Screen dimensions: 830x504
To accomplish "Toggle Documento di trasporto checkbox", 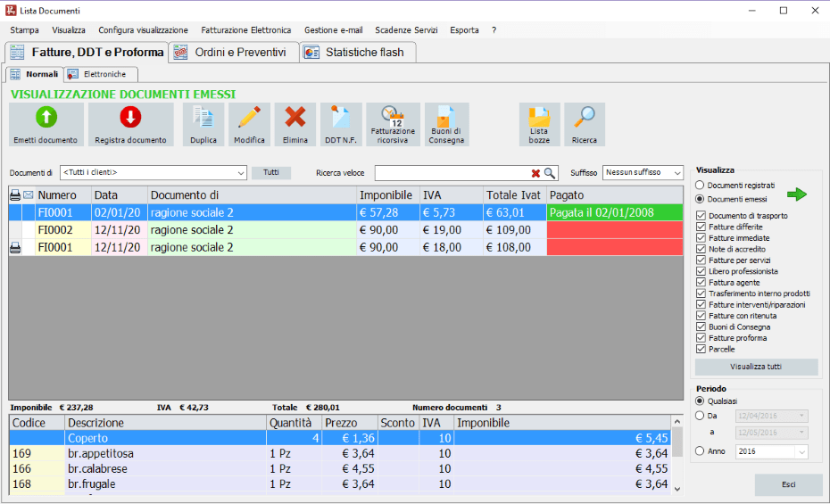I will [701, 215].
